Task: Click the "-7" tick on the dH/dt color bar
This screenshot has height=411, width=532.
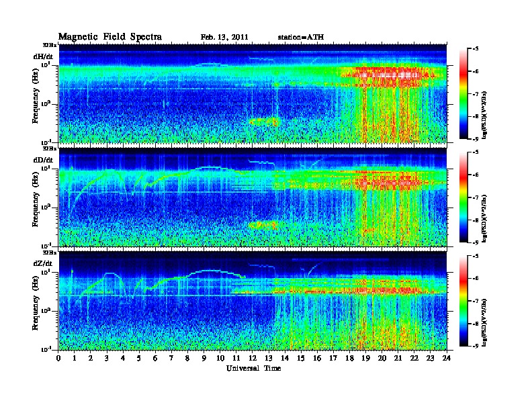Action: [476, 94]
